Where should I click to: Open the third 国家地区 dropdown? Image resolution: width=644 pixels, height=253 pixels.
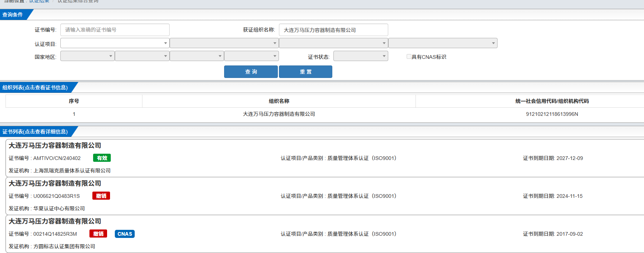[x=197, y=56]
